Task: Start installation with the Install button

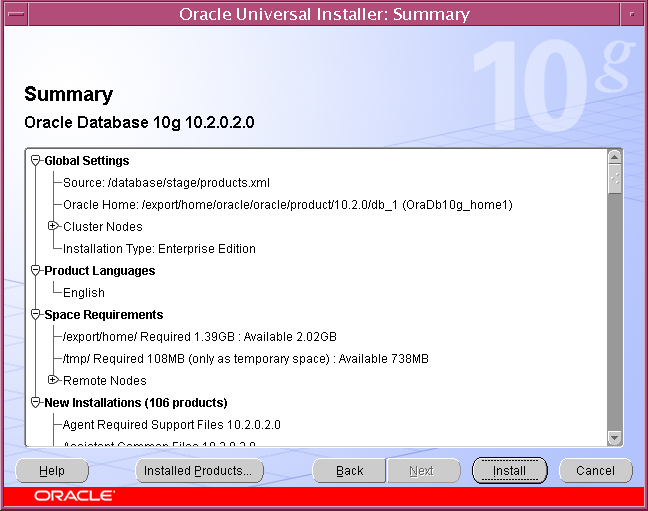Action: [510, 470]
